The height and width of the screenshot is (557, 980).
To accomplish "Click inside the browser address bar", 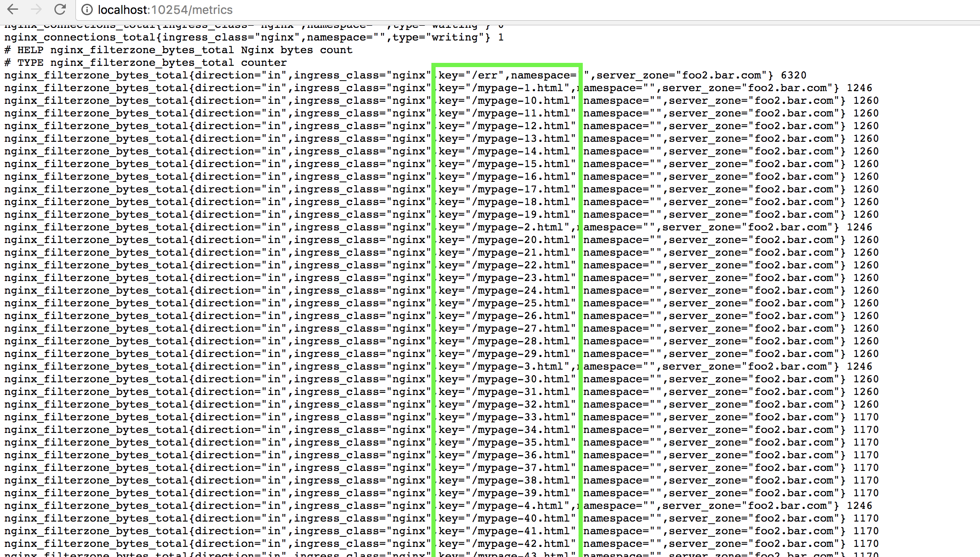I will [x=337, y=10].
